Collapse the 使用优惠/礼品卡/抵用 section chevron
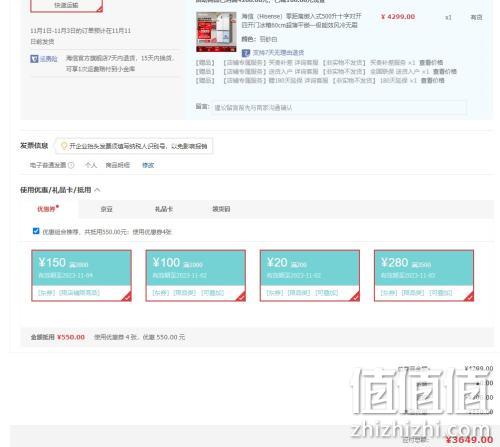This screenshot has height=447, width=500. tap(97, 190)
